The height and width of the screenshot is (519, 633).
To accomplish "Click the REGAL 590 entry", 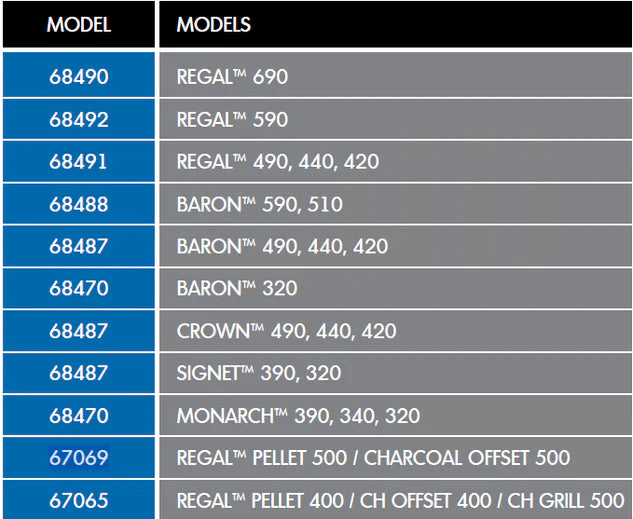I will point(232,119).
